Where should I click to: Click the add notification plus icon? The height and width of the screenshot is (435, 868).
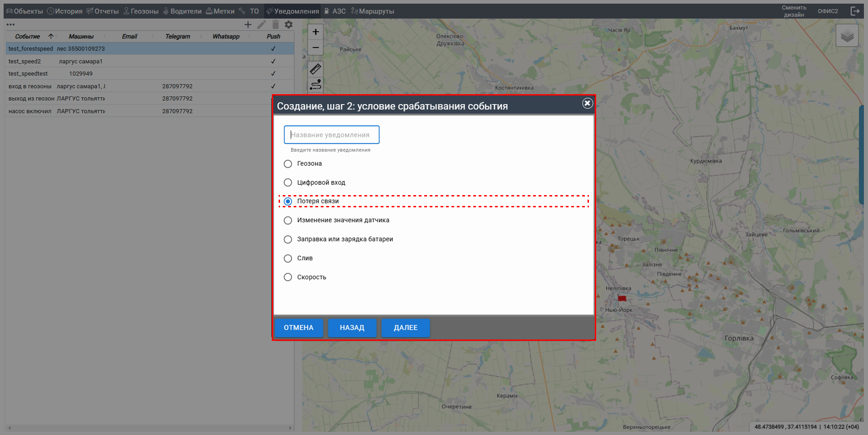[248, 25]
